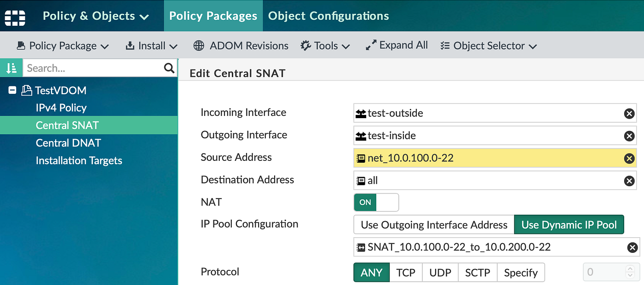
Task: Open ADOM Revisions globe icon
Action: pos(199,46)
